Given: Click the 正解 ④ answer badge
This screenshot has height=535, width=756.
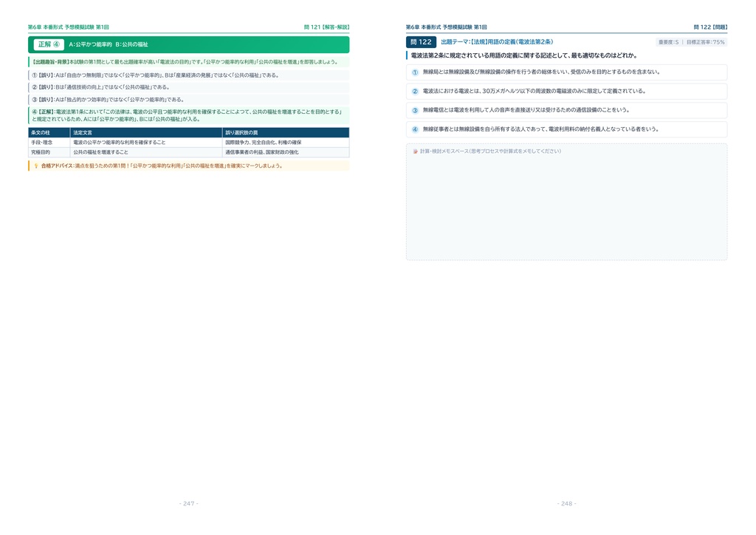Looking at the screenshot, I should (x=49, y=44).
